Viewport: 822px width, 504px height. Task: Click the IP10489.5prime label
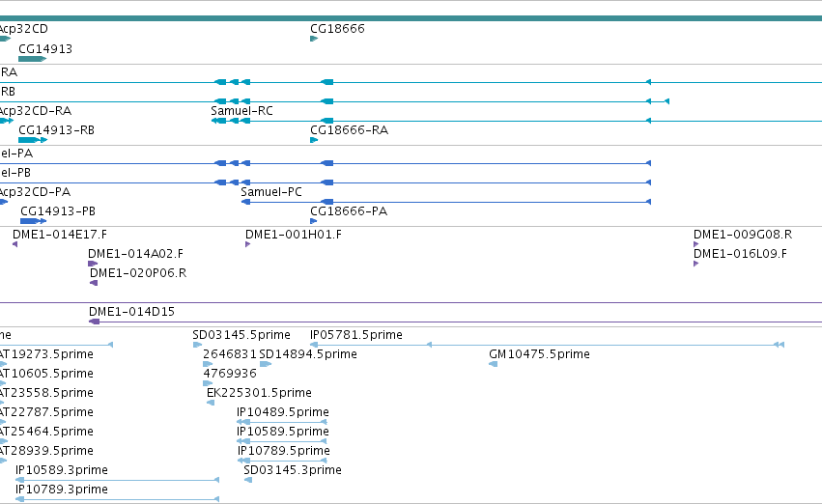coord(283,413)
